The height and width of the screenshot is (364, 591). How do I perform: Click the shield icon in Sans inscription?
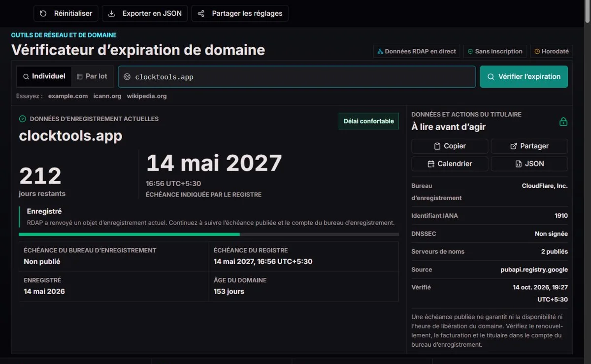pyautogui.click(x=470, y=51)
